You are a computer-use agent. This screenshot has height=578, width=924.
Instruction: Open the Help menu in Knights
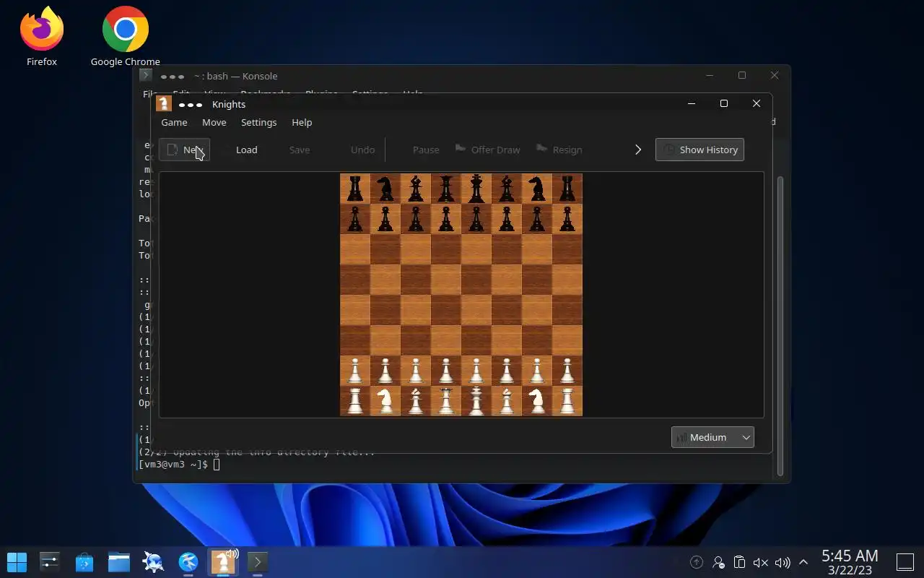(302, 122)
